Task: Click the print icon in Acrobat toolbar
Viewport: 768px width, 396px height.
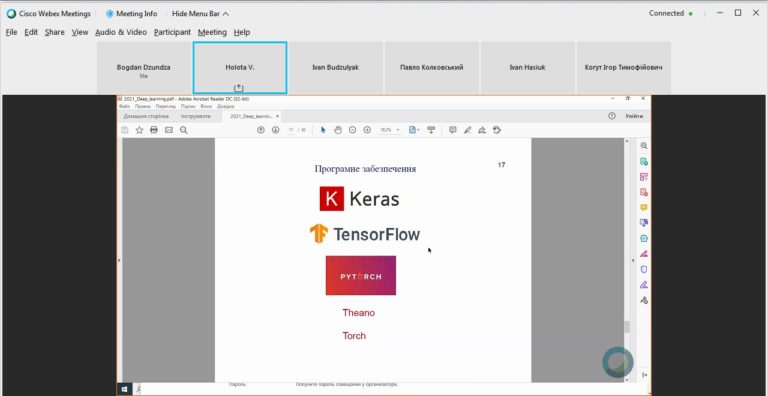Action: tap(154, 130)
